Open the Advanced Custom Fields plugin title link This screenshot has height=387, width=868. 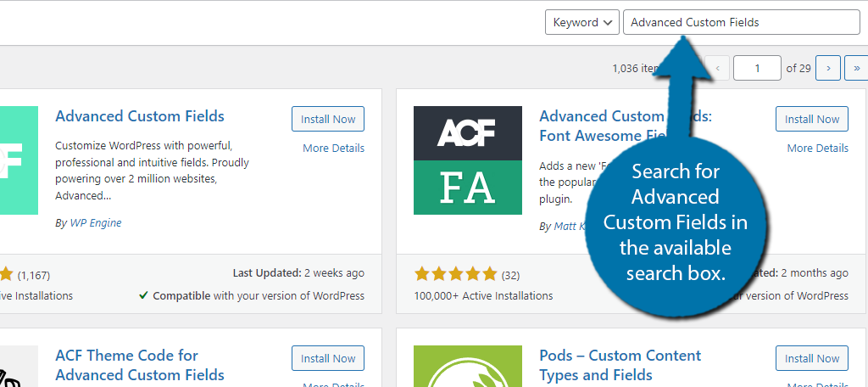(x=140, y=116)
